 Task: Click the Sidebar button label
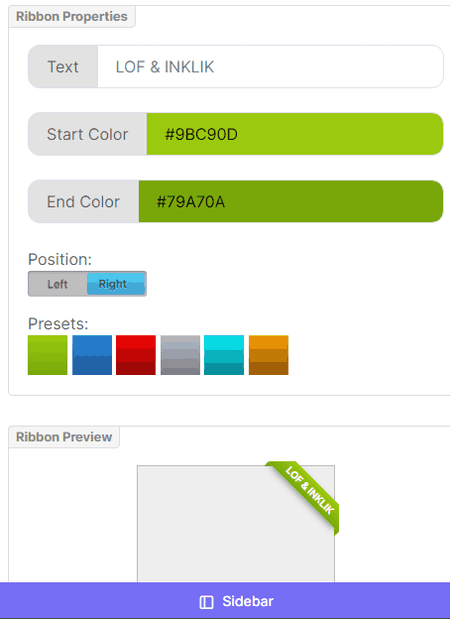[248, 601]
